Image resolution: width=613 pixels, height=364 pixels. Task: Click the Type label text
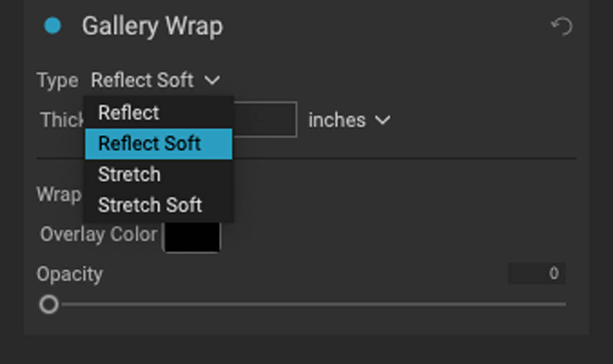tap(57, 80)
